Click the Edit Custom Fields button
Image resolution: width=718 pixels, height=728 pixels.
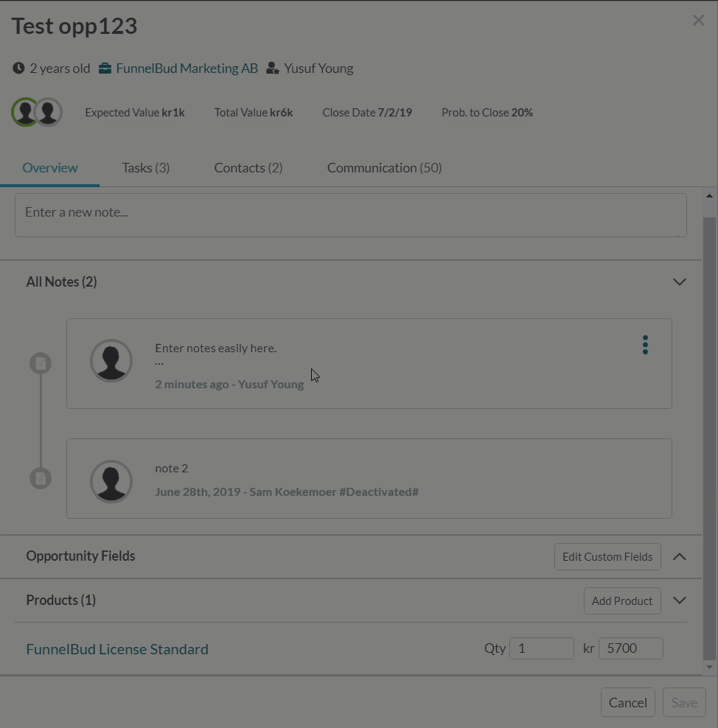click(607, 556)
